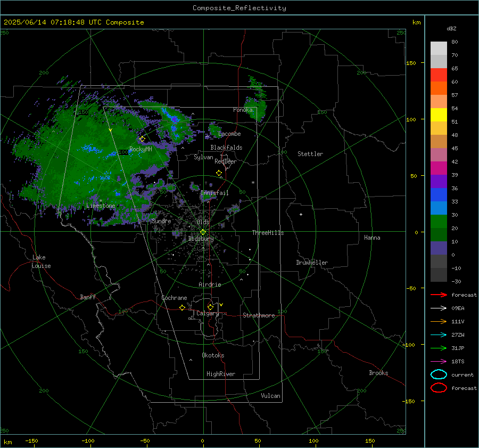This screenshot has width=479, height=448.
Task: Click the RedDeer city label
Action: point(226,161)
